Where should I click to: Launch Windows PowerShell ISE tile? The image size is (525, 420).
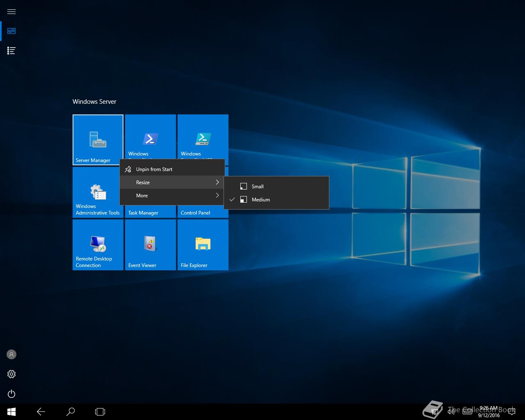point(203,137)
